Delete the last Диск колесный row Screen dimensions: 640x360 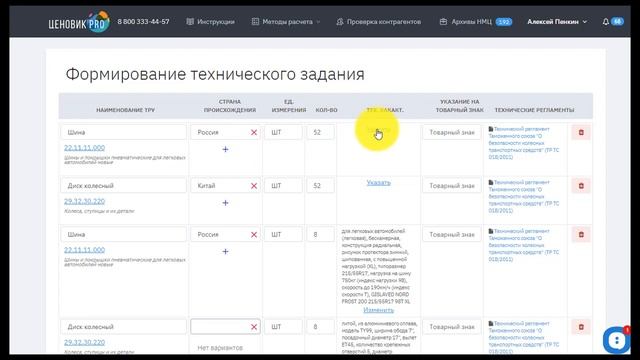(x=581, y=327)
